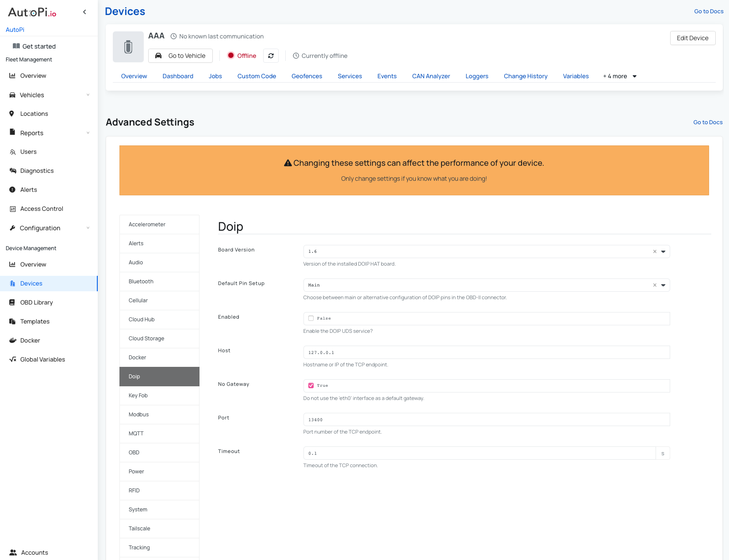Click the Access Control icon
This screenshot has height=560, width=729.
click(13, 209)
